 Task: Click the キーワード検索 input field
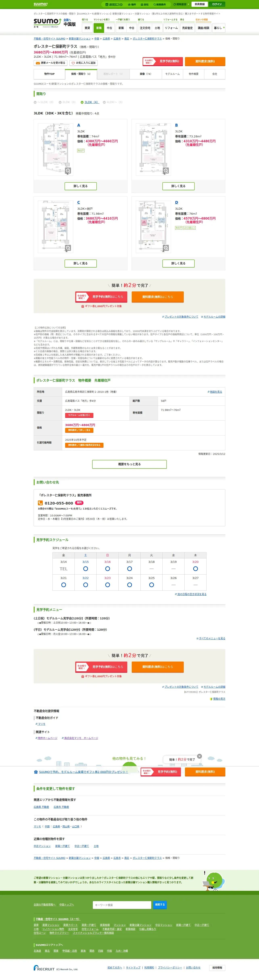click(122, 905)
